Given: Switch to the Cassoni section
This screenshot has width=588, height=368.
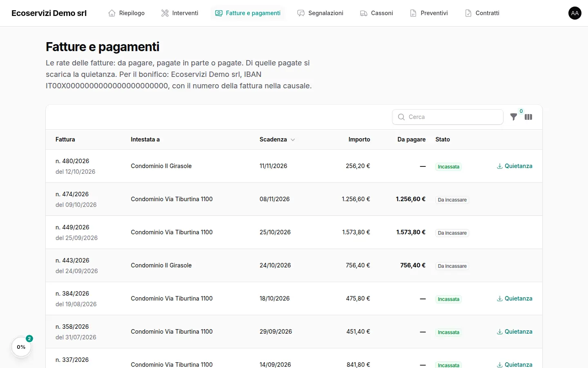Looking at the screenshot, I should (x=376, y=13).
